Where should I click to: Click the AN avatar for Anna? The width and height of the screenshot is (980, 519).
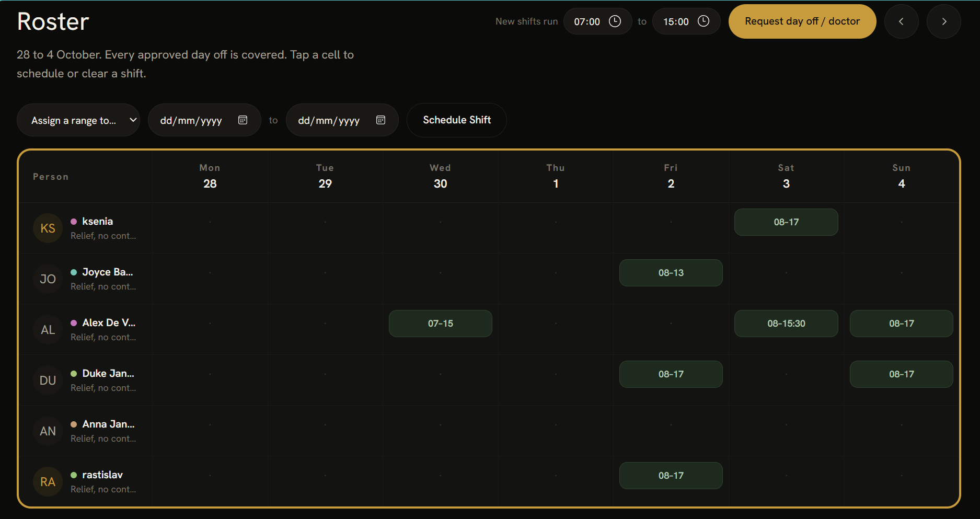48,431
